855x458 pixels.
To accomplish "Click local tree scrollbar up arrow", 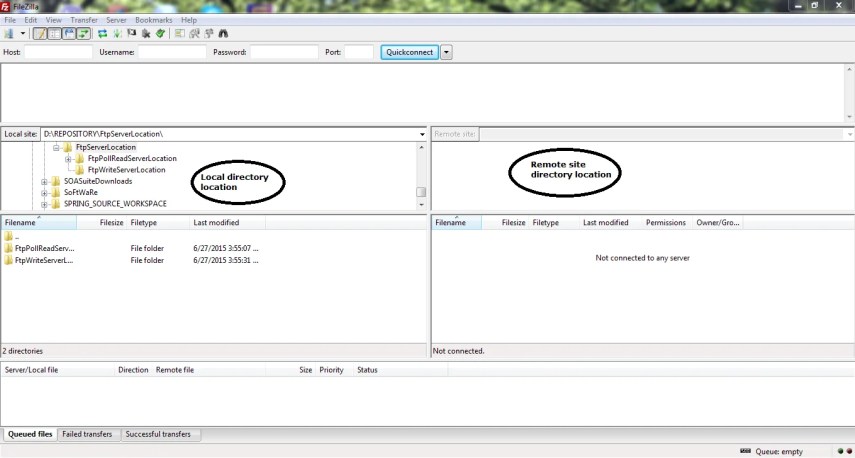I will click(421, 147).
